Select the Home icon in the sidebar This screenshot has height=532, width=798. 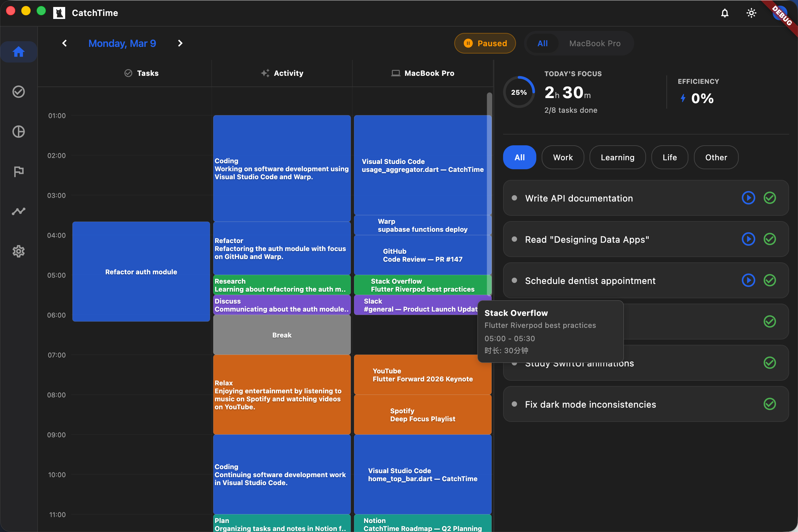(19, 52)
